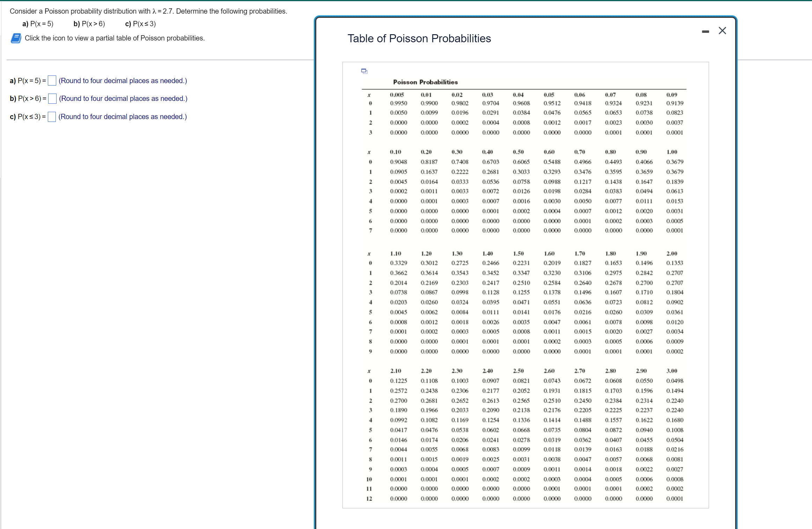Click the answer box for P(x ≤ 3)
The image size is (812, 529).
pyautogui.click(x=52, y=117)
